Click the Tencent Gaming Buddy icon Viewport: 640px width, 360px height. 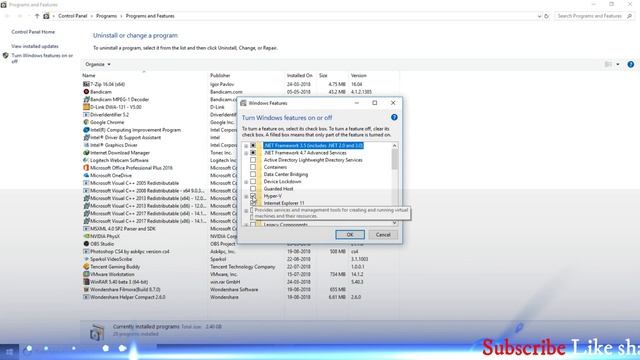(x=86, y=267)
